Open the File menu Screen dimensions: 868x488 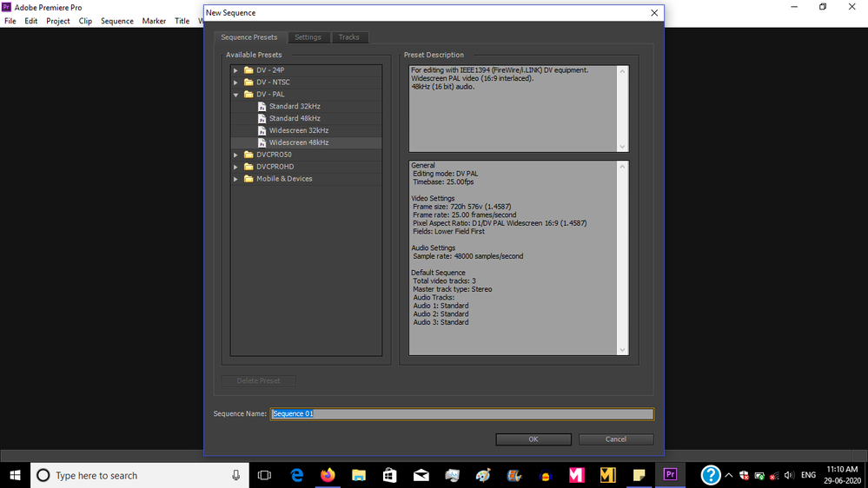click(x=10, y=21)
